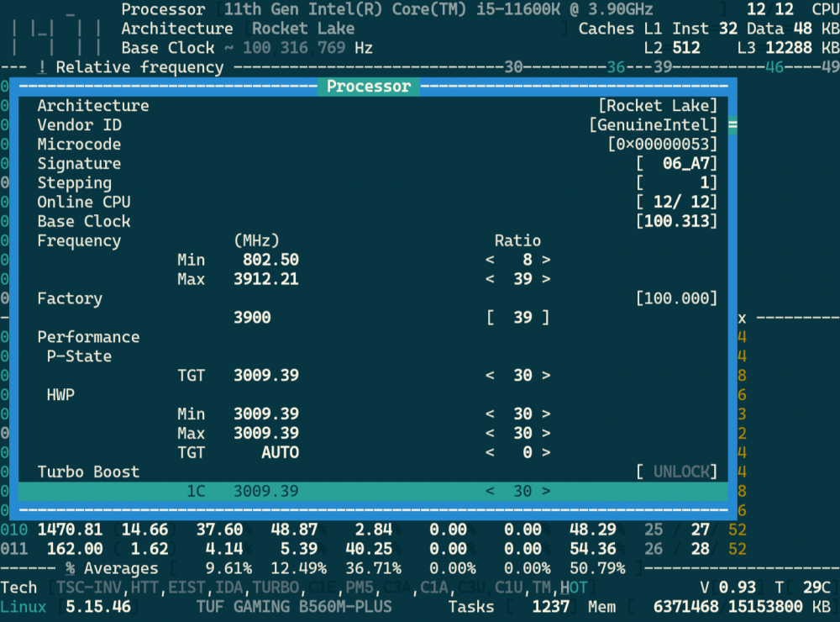
Task: Adjust the Frequency Min ratio 8 field
Action: (518, 260)
